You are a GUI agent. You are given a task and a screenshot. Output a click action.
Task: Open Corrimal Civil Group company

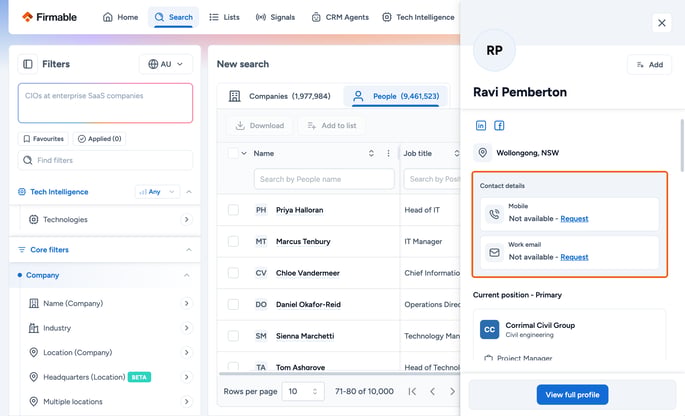(x=540, y=325)
